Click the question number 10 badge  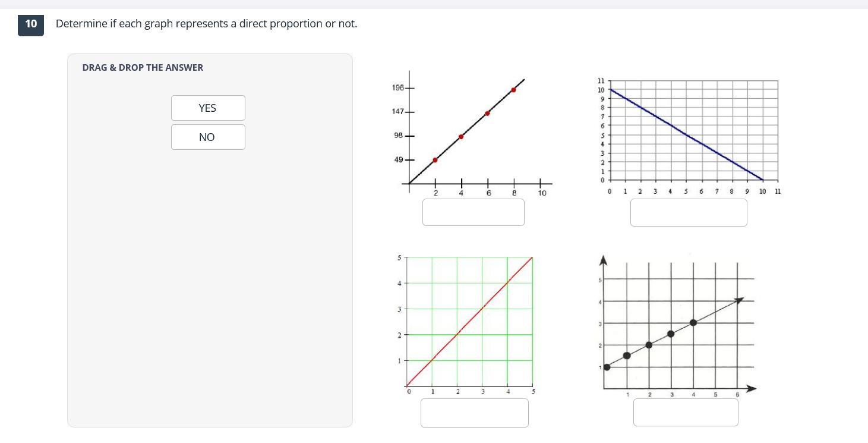[x=31, y=24]
